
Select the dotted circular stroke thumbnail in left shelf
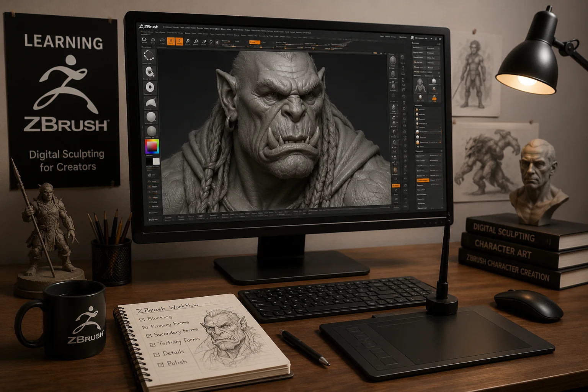pyautogui.click(x=149, y=56)
